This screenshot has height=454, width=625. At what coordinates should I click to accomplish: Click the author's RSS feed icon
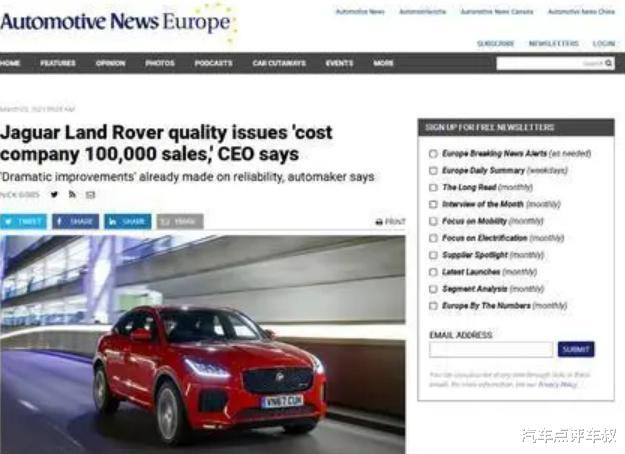click(x=72, y=195)
